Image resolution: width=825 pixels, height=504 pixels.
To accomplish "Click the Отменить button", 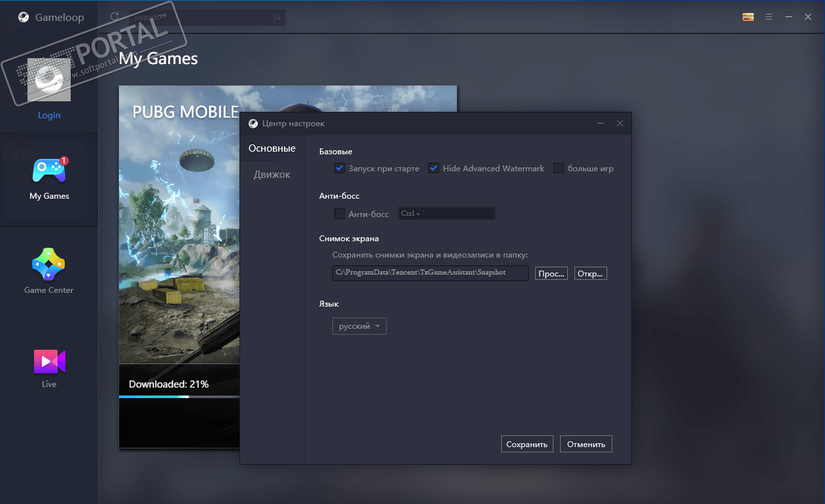I will (x=586, y=444).
